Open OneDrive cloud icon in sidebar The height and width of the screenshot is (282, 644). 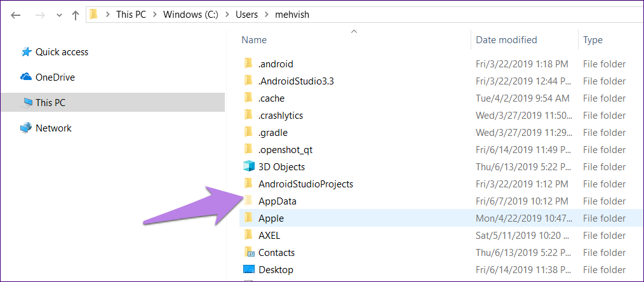coord(26,77)
